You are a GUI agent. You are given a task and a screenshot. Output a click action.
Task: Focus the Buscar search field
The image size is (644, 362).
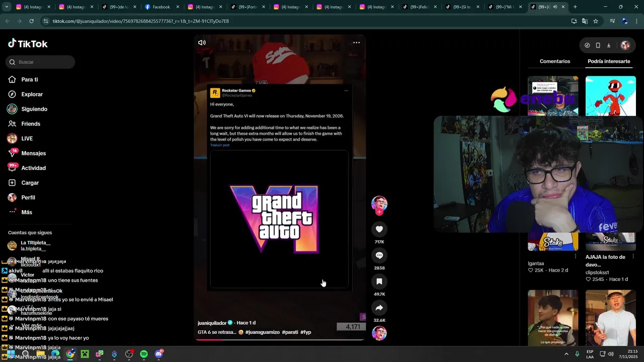click(41, 62)
